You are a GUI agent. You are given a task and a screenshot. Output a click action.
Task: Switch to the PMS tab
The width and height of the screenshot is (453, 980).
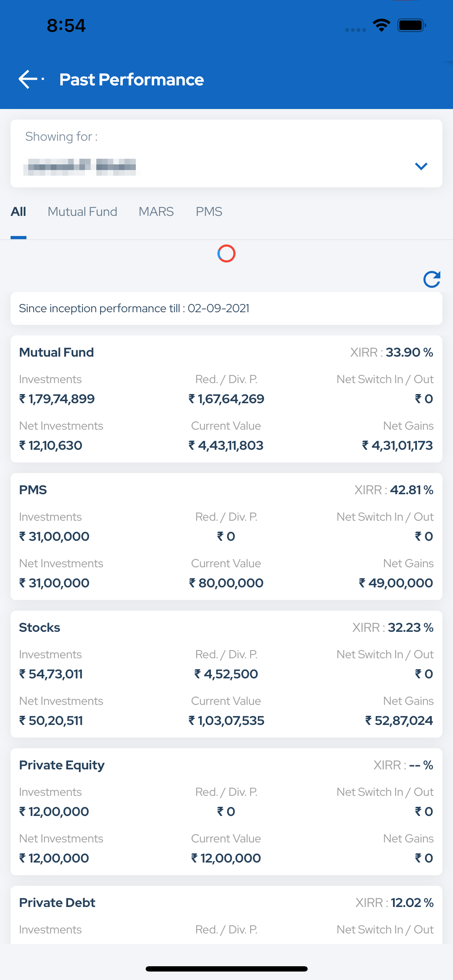(209, 212)
